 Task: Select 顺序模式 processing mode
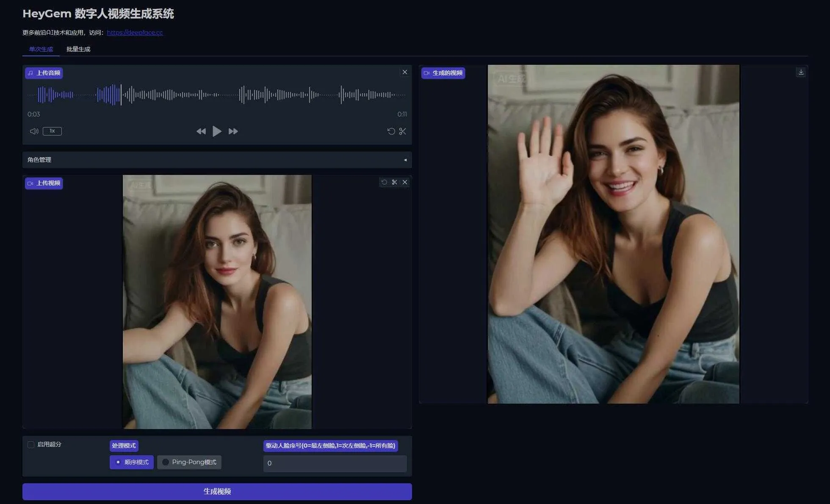click(132, 462)
